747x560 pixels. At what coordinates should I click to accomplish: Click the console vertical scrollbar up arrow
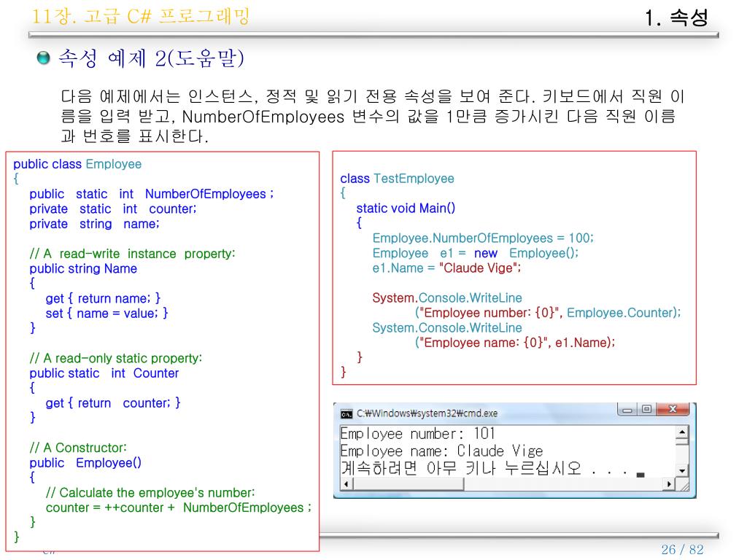coord(682,432)
